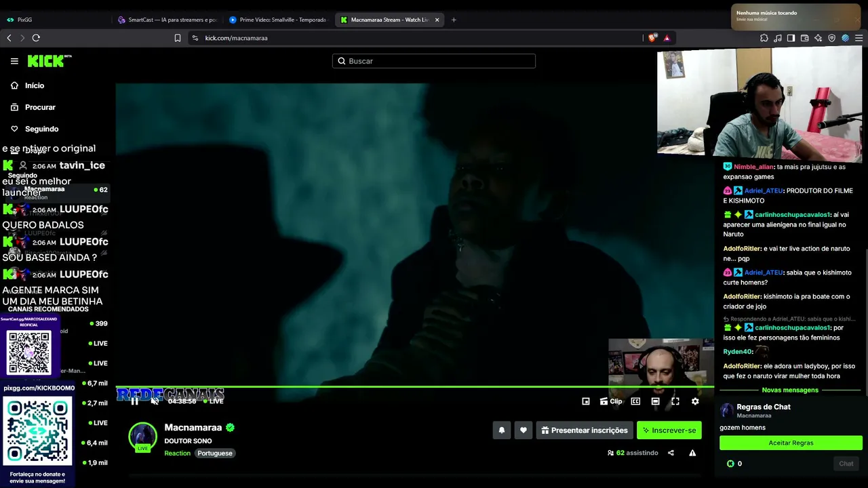Bookmark this page icon
The height and width of the screenshot is (488, 868).
(178, 38)
